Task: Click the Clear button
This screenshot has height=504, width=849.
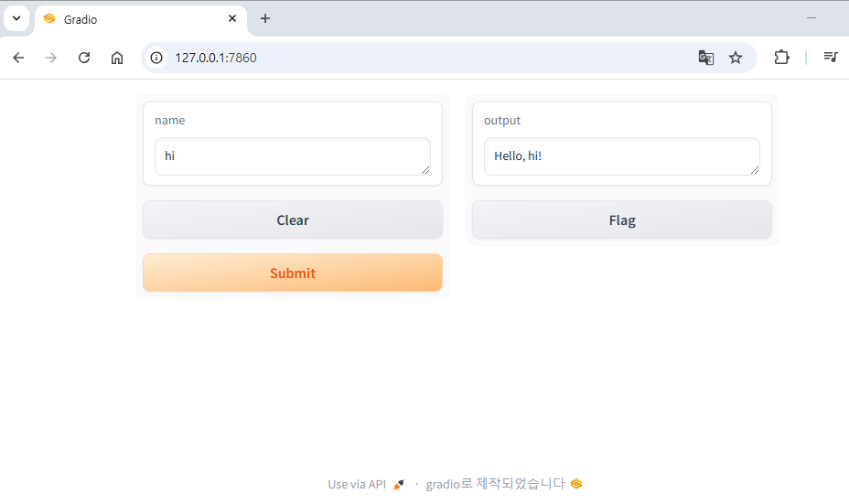Action: tap(293, 220)
